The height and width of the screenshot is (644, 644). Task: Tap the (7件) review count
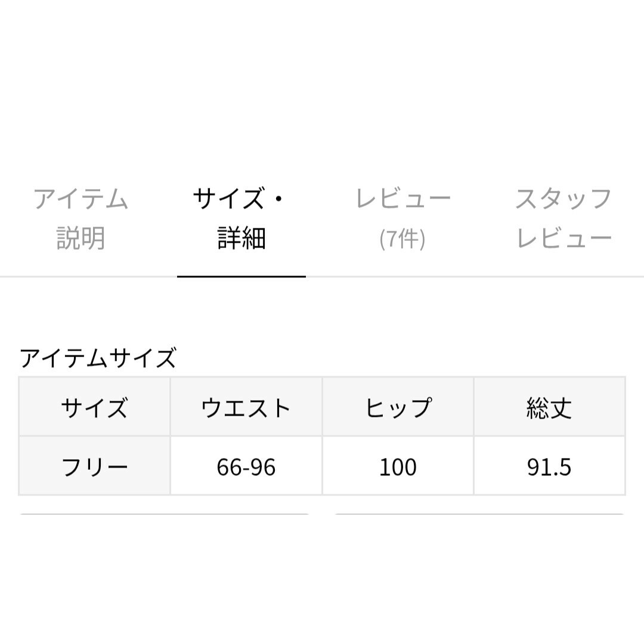click(x=402, y=239)
